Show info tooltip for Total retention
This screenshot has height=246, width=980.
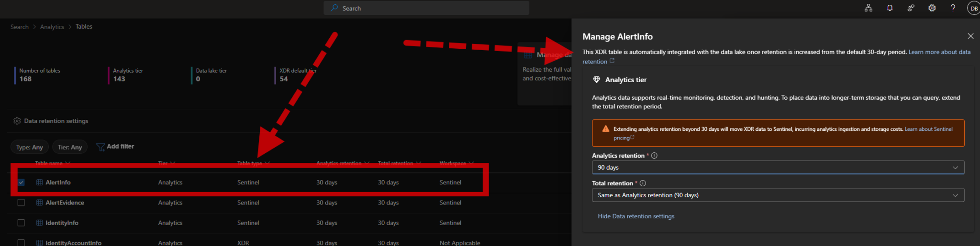tap(643, 183)
